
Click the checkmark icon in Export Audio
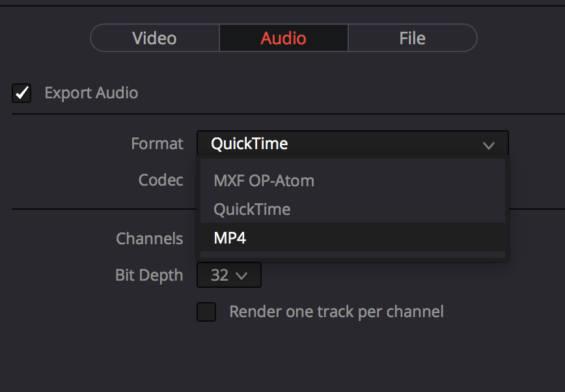22,93
